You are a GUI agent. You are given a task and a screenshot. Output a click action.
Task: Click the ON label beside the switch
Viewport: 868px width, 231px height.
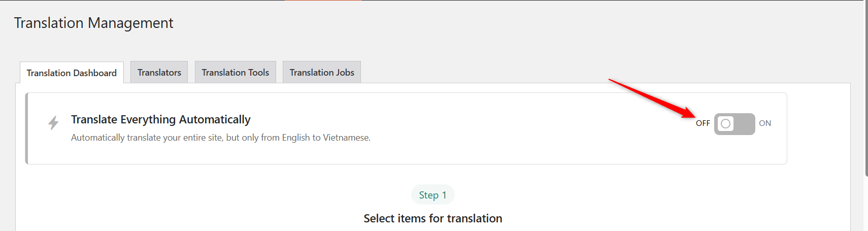pyautogui.click(x=765, y=123)
